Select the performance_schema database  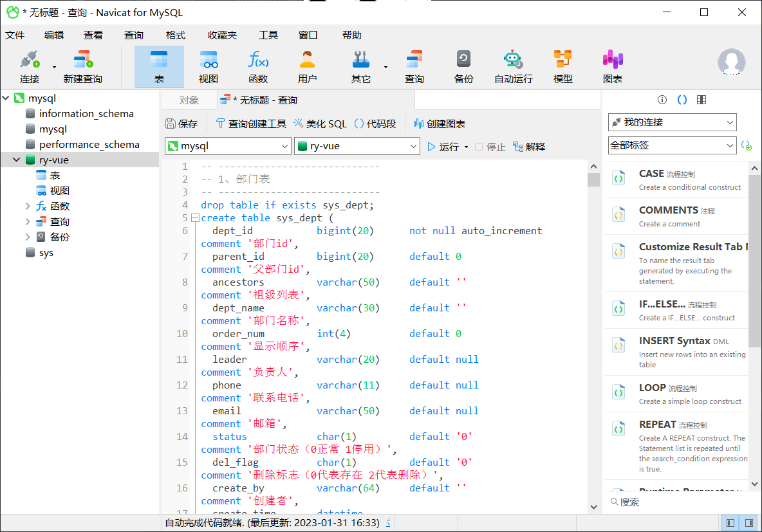[x=89, y=145]
